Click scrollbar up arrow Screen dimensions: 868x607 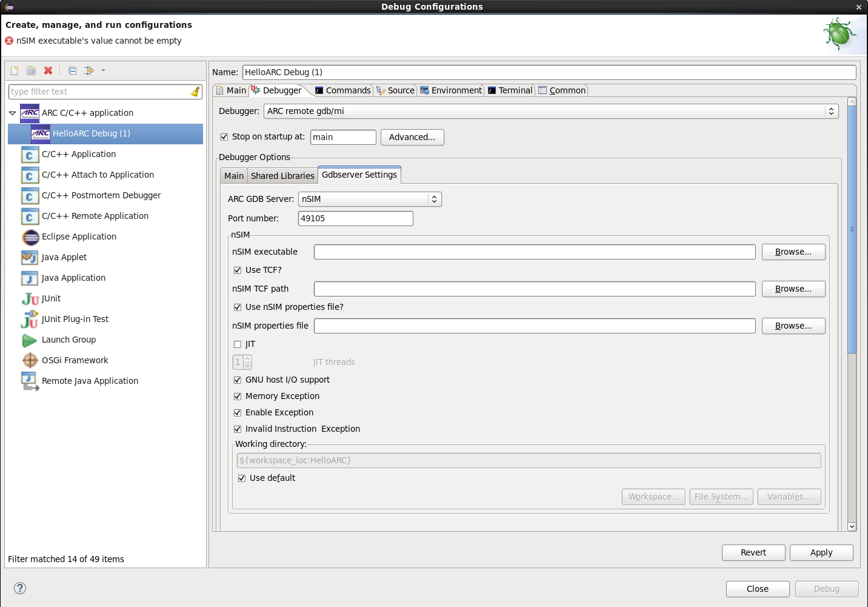[852, 102]
